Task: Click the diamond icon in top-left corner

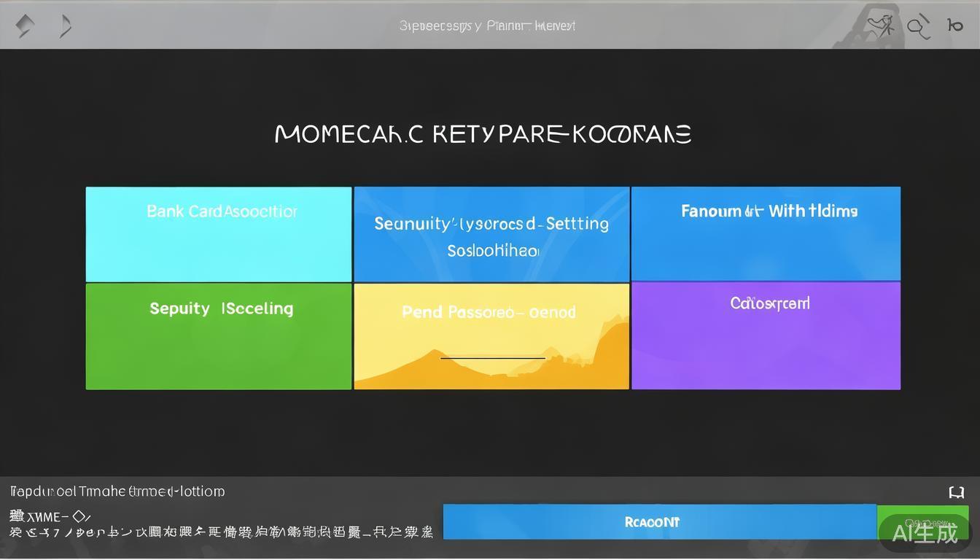Action: 25,27
